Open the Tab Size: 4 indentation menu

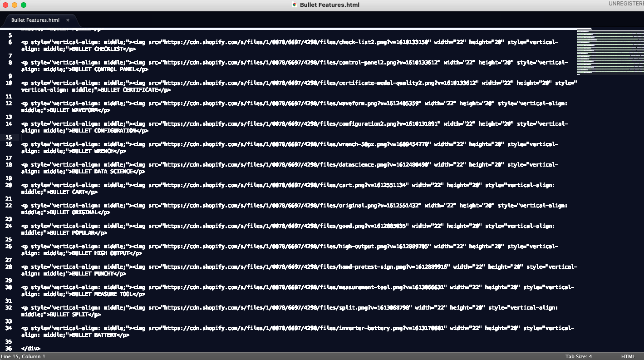point(578,356)
